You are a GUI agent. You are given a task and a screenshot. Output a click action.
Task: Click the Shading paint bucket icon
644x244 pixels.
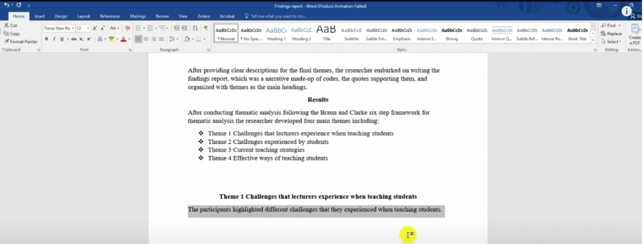pos(187,39)
